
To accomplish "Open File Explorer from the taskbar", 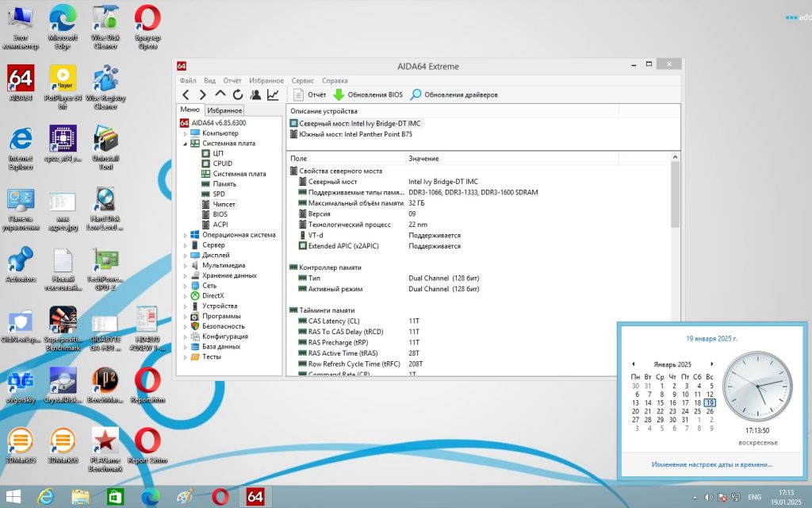I will click(80, 497).
